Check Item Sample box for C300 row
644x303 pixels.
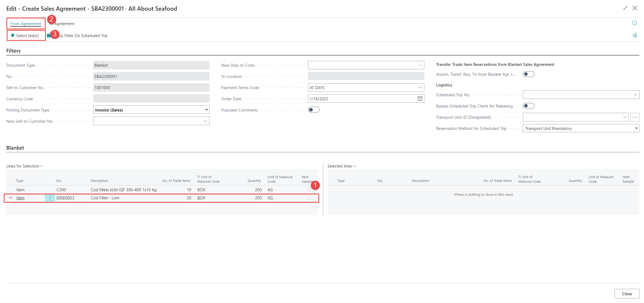pos(309,189)
